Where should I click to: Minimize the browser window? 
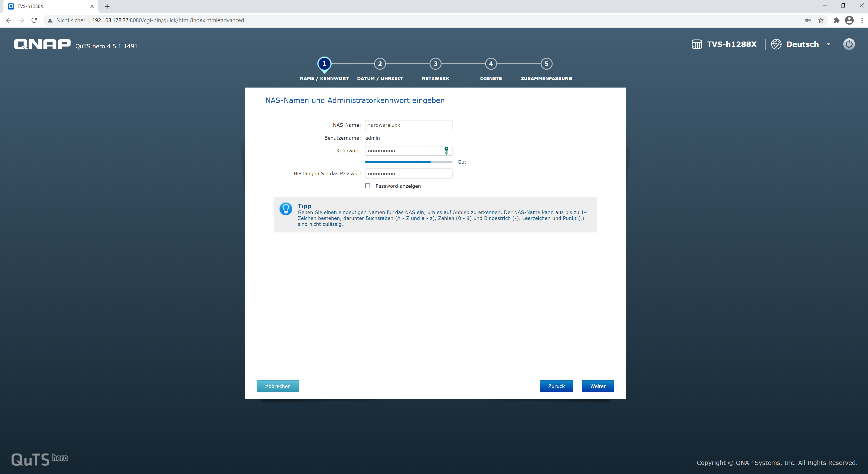tap(825, 5)
